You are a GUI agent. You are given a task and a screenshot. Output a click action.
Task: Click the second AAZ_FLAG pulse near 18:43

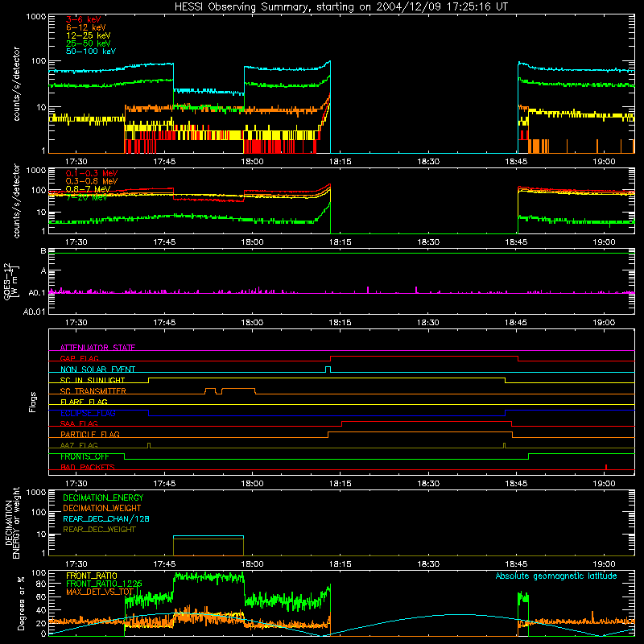505,445
